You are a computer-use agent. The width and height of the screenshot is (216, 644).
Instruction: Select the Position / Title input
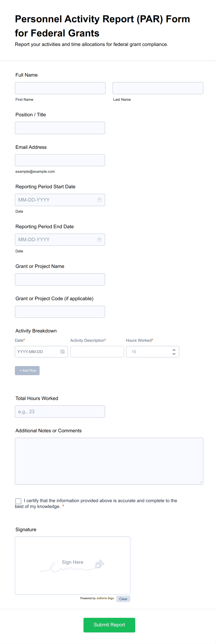60,128
